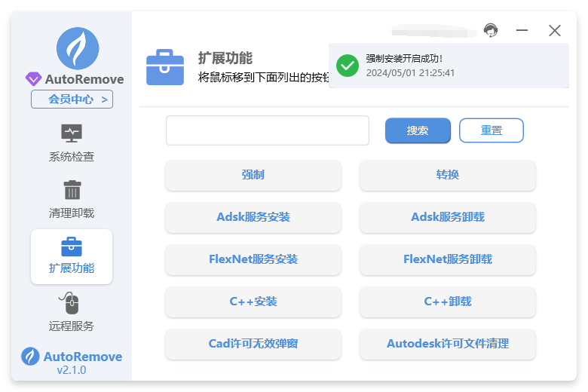Click the customer support headset icon

(x=491, y=30)
